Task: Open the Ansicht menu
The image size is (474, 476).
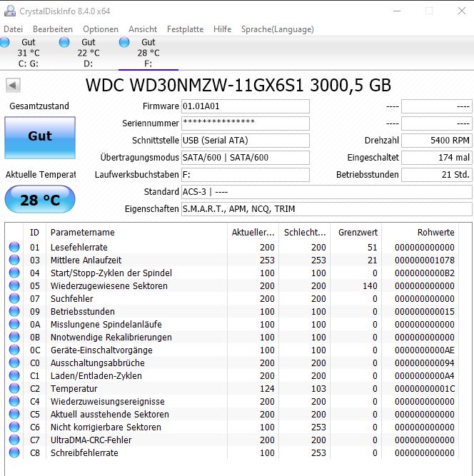Action: (143, 29)
